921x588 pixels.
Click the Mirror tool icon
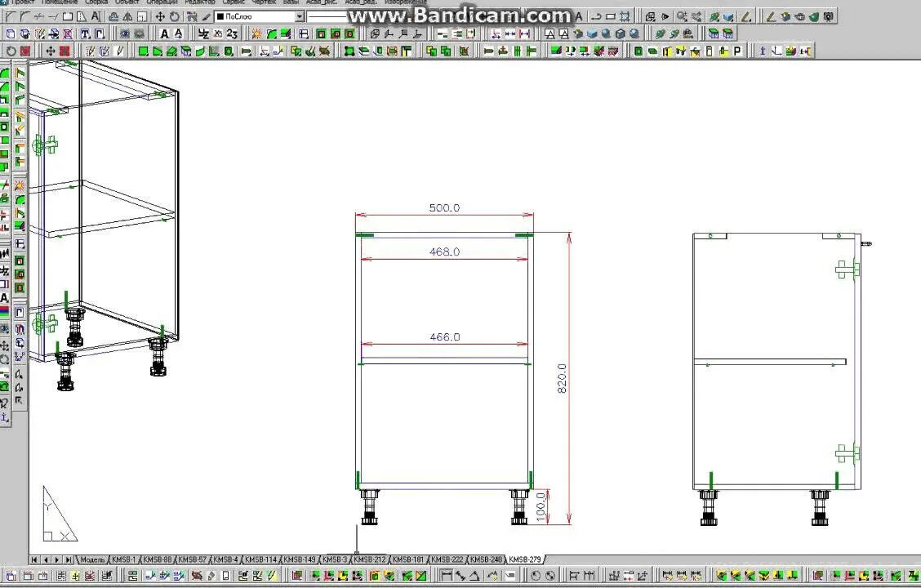[x=127, y=17]
